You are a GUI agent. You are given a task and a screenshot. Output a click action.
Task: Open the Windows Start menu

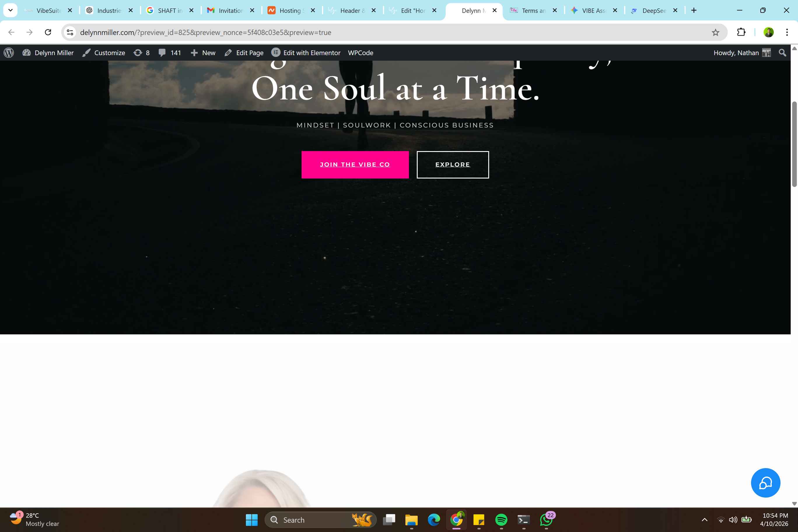251,520
